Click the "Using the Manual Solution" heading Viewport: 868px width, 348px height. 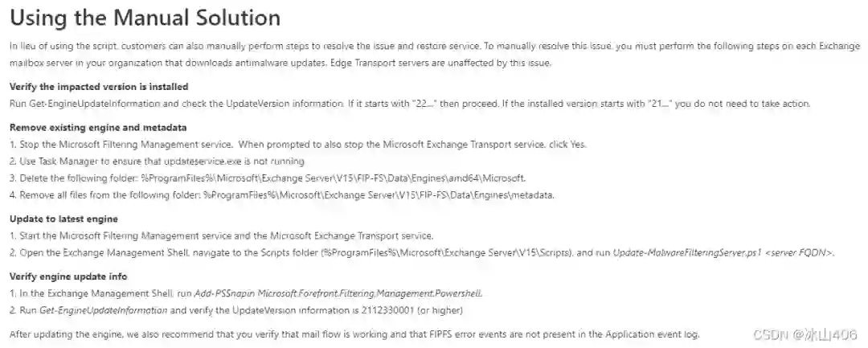145,18
